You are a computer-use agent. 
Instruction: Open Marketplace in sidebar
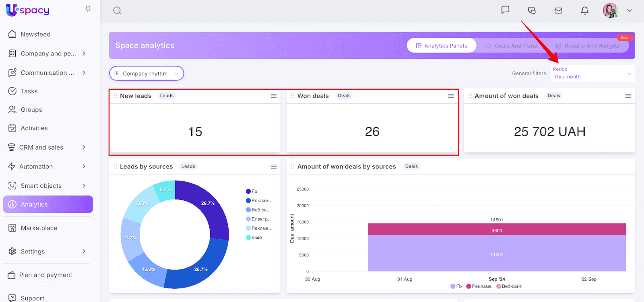39,228
